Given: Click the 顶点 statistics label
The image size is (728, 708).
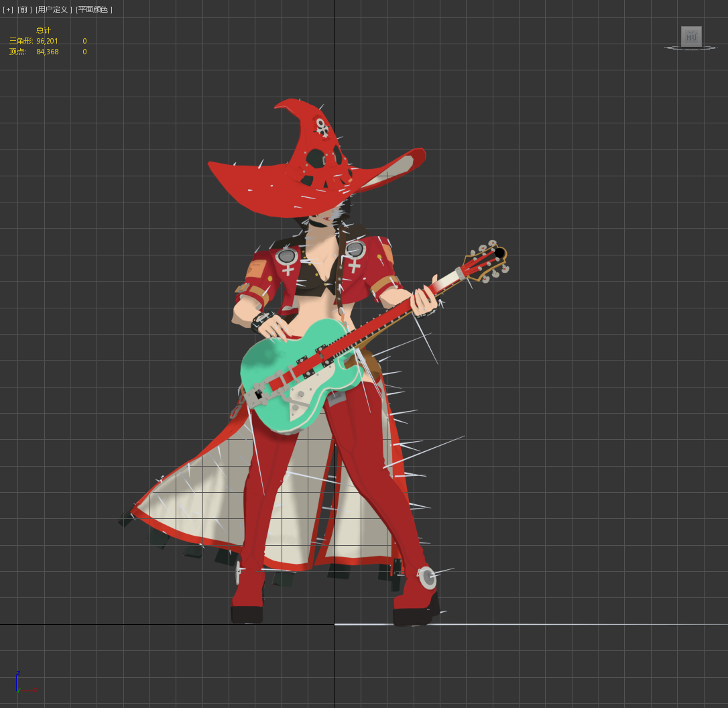Looking at the screenshot, I should coord(17,52).
